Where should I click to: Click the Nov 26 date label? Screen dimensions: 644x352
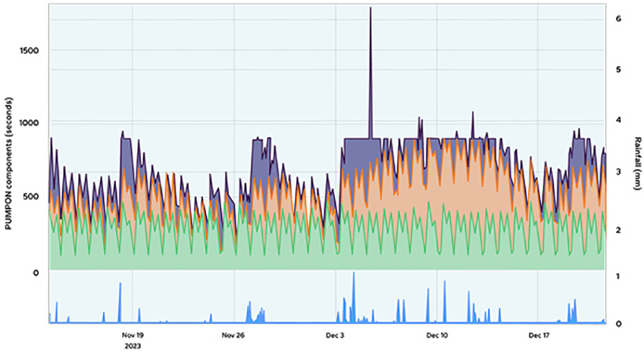tap(233, 334)
